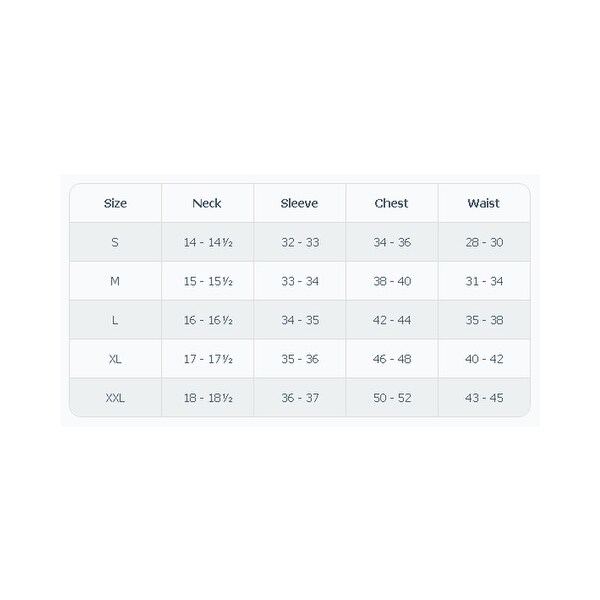This screenshot has width=600, height=600.
Task: Select the XXL size row label
Action: (x=115, y=397)
